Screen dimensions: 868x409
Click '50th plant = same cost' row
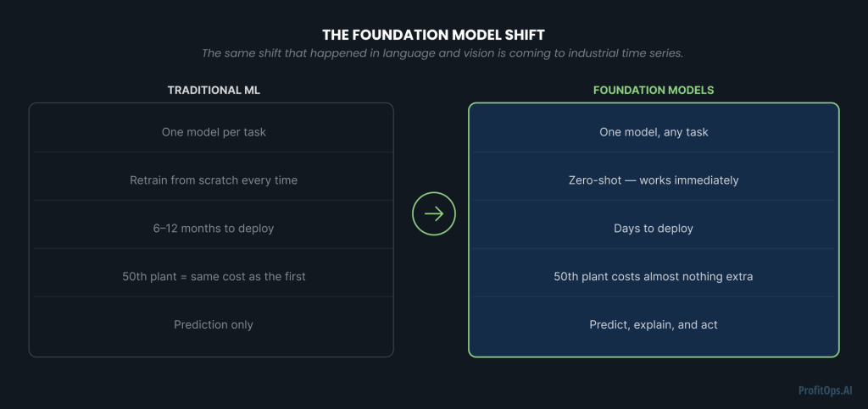213,277
